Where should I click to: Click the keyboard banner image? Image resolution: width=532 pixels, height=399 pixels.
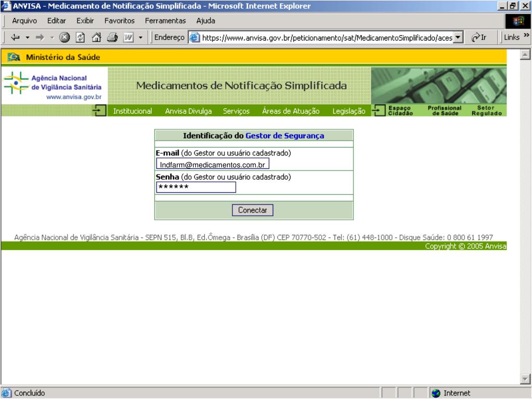pyautogui.click(x=438, y=86)
